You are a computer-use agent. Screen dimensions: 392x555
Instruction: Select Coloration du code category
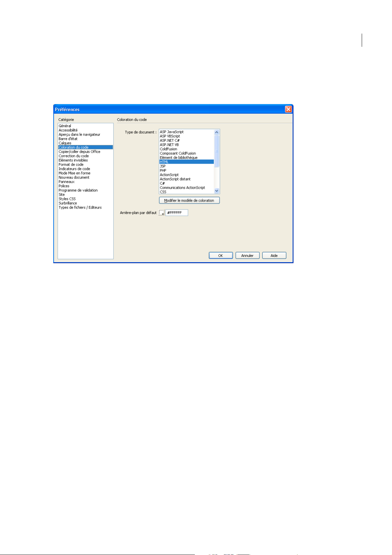coord(86,147)
